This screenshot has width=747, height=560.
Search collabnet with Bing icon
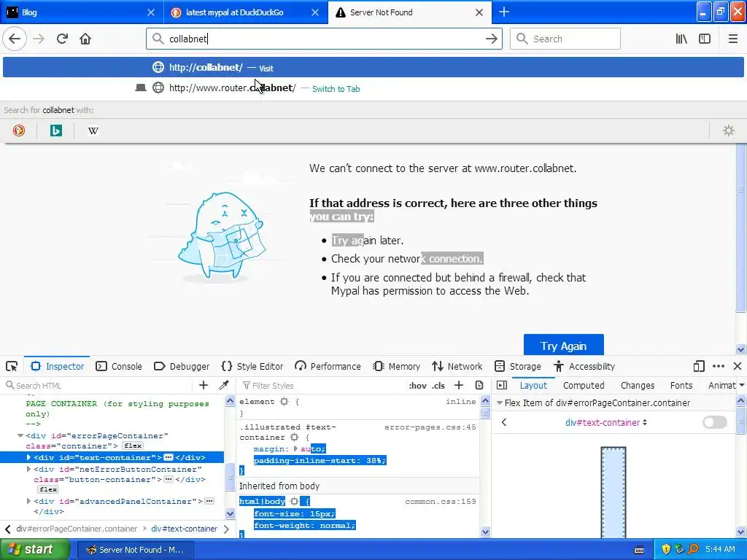point(56,131)
